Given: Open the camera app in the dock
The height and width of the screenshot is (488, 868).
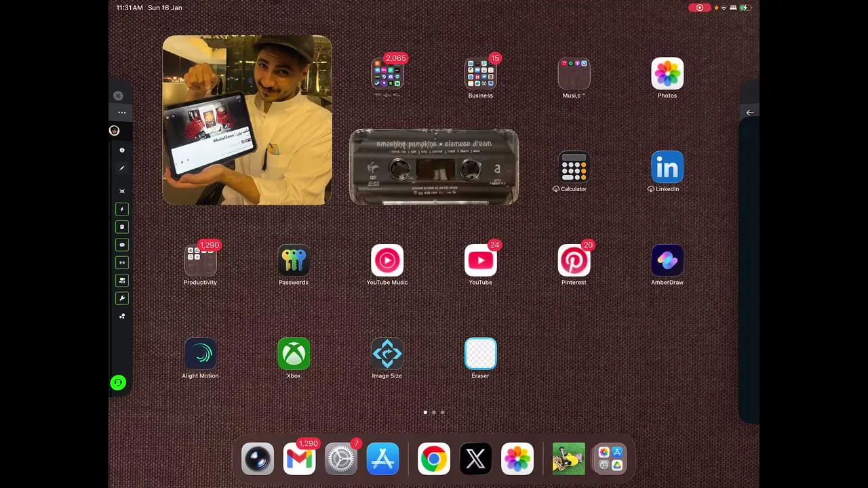Looking at the screenshot, I should (258, 459).
